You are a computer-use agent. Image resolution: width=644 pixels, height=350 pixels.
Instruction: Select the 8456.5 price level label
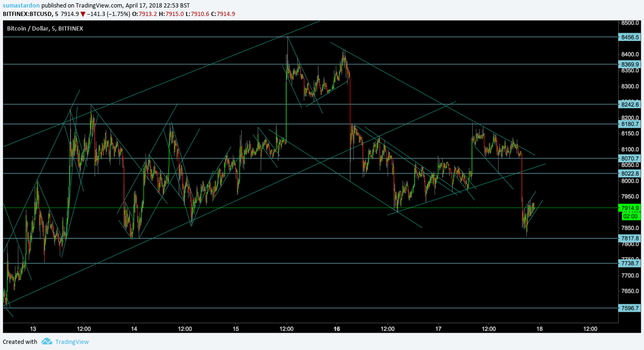coord(630,37)
